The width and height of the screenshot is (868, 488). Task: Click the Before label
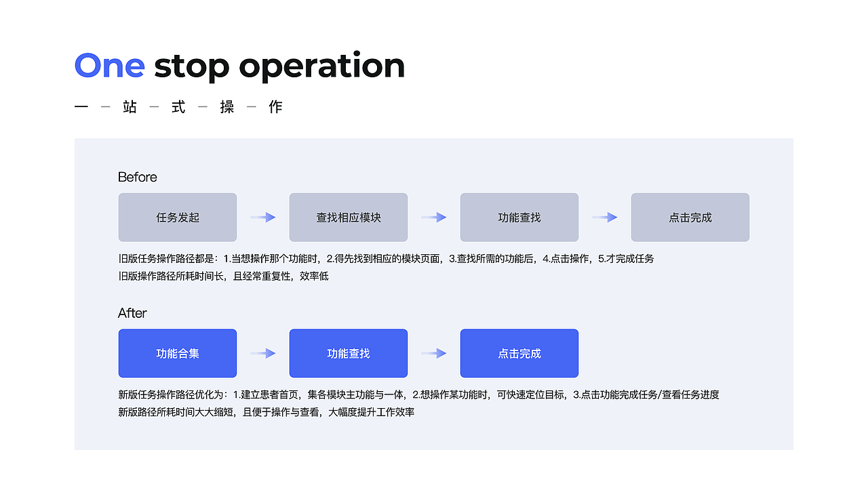coord(138,177)
